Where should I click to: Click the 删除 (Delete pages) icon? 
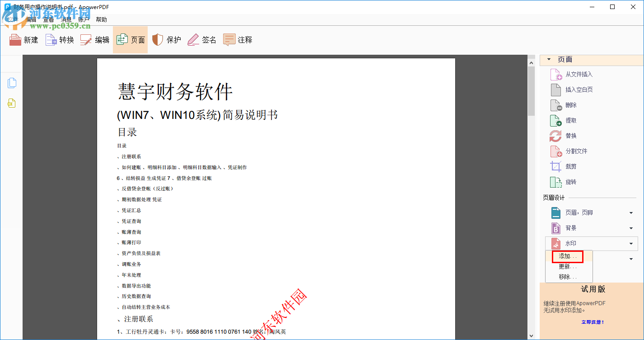click(555, 104)
